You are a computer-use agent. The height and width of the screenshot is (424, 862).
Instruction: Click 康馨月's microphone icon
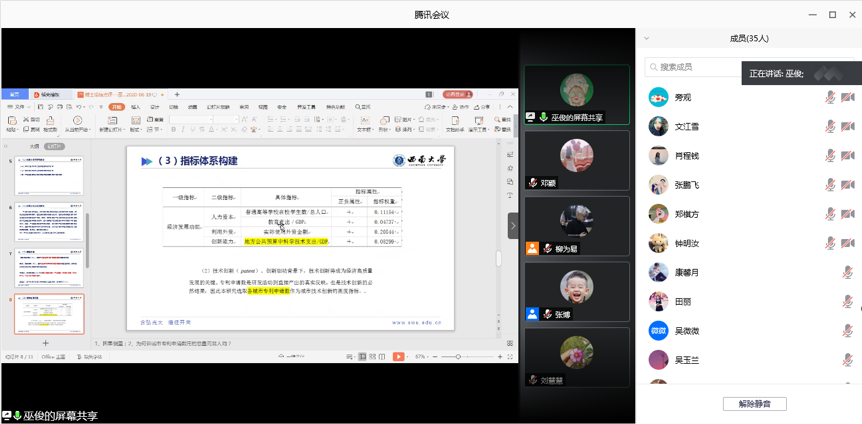[x=848, y=272]
